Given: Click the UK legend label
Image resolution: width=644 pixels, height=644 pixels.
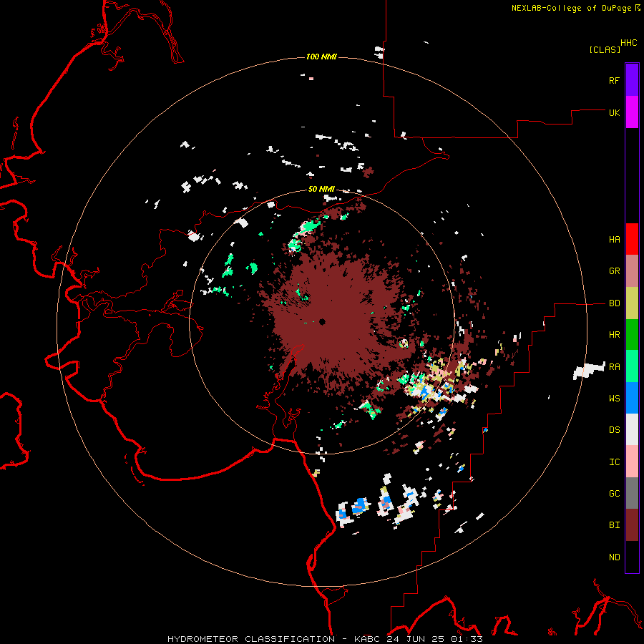Looking at the screenshot, I should click(614, 112).
